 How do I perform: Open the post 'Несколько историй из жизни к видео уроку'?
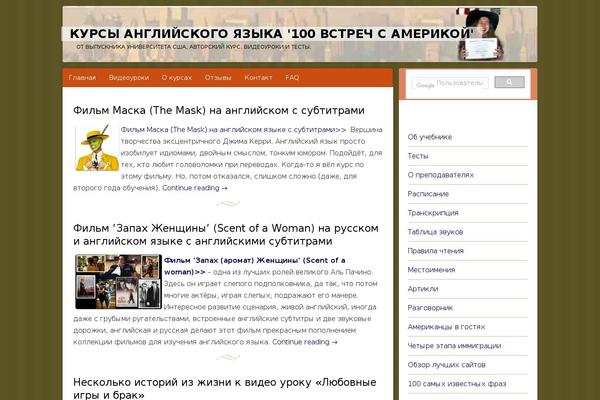(225, 388)
